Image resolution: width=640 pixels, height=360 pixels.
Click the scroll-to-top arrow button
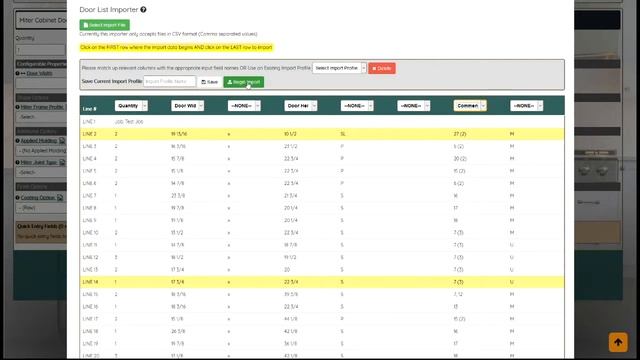(x=618, y=342)
